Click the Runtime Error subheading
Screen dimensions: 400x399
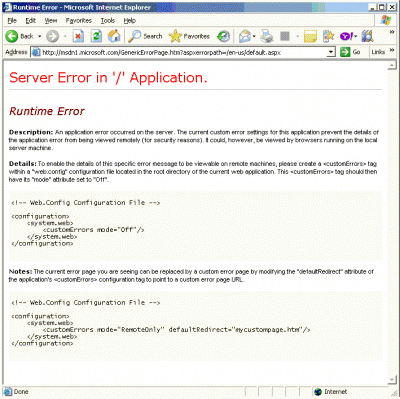pyautogui.click(x=47, y=111)
